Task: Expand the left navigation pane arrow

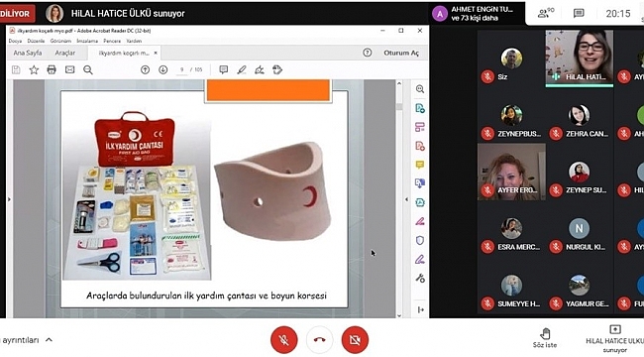Action: (x=9, y=199)
